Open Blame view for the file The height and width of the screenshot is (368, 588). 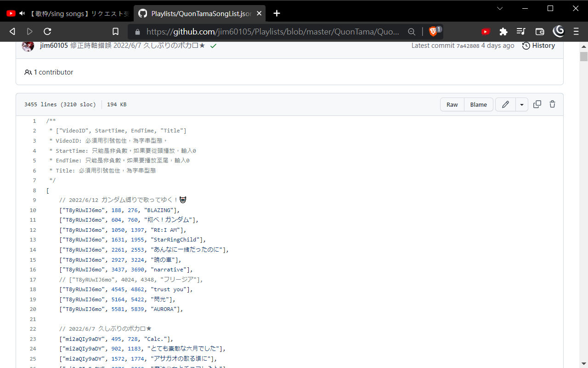point(478,104)
